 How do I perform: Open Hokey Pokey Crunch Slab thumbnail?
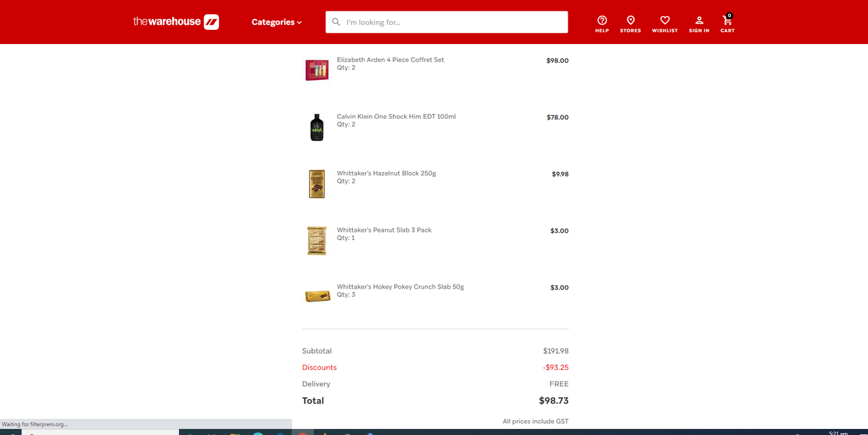(x=317, y=295)
